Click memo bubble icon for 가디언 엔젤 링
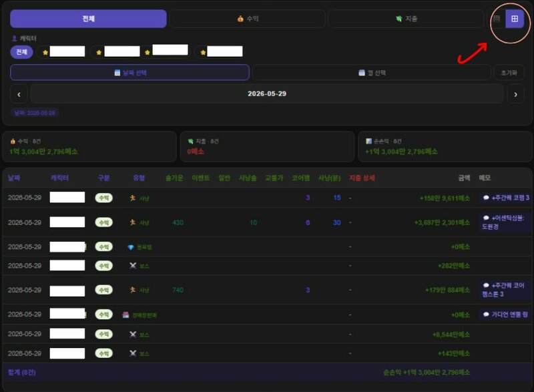 click(x=486, y=315)
